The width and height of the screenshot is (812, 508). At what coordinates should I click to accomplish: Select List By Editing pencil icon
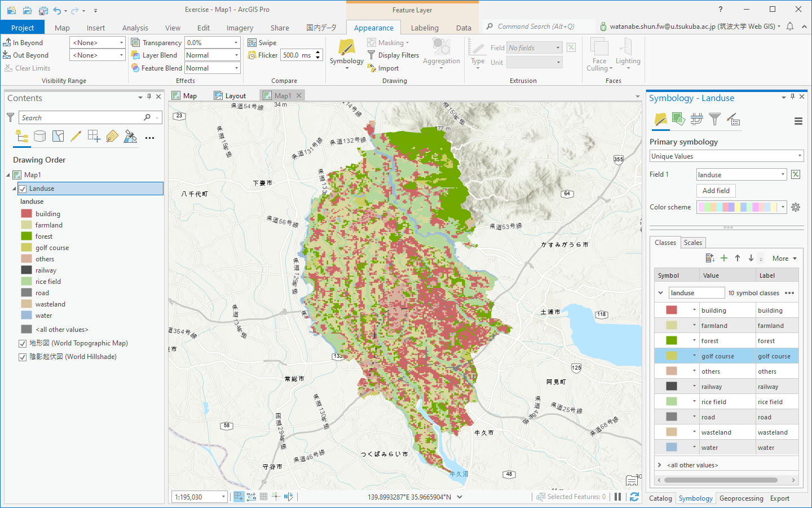pos(76,136)
